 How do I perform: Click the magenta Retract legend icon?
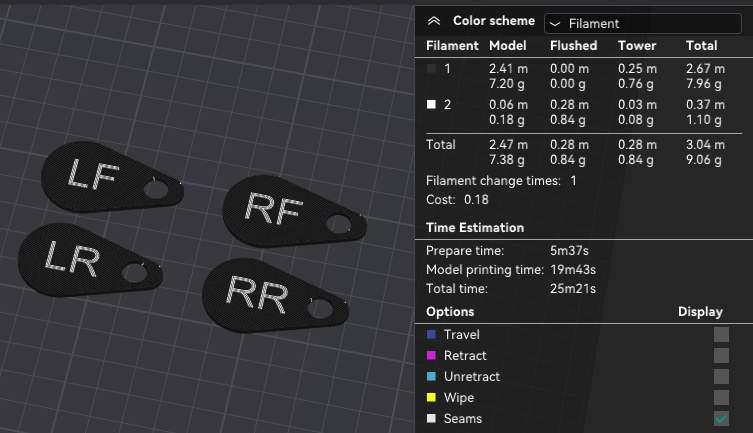point(431,355)
